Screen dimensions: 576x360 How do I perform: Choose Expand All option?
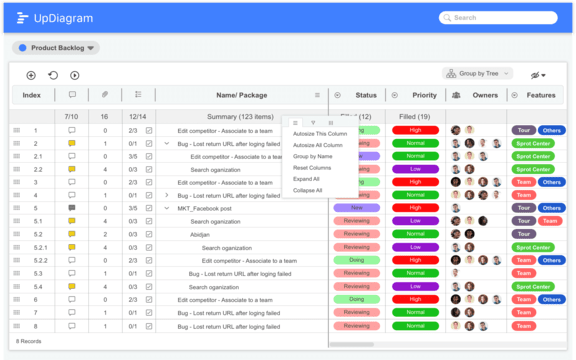(306, 179)
